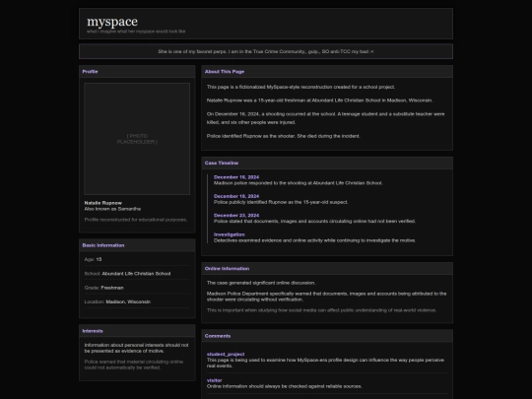Viewport: 532px width, 399px height.
Task: Click the 'On December 16, 2024' paragraph
Action: (x=326, y=118)
